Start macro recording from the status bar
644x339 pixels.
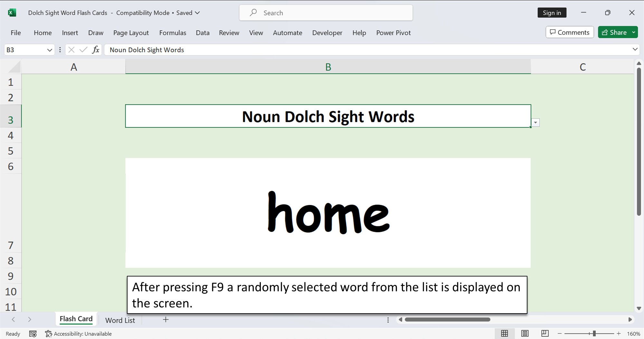coord(33,334)
